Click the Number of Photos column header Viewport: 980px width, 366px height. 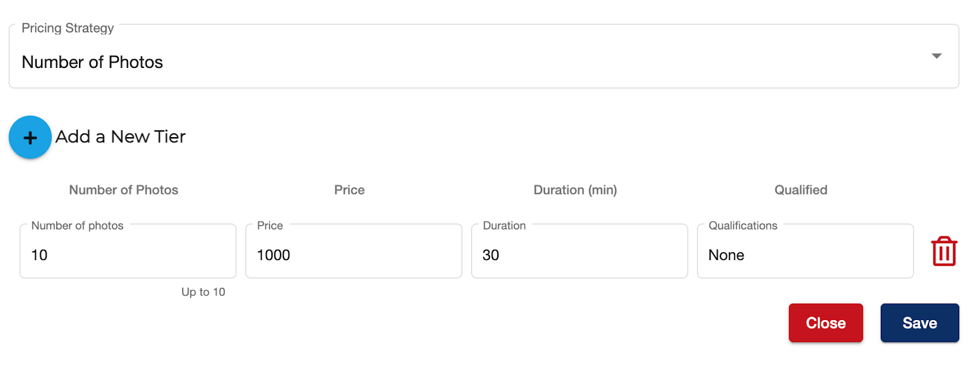(124, 190)
